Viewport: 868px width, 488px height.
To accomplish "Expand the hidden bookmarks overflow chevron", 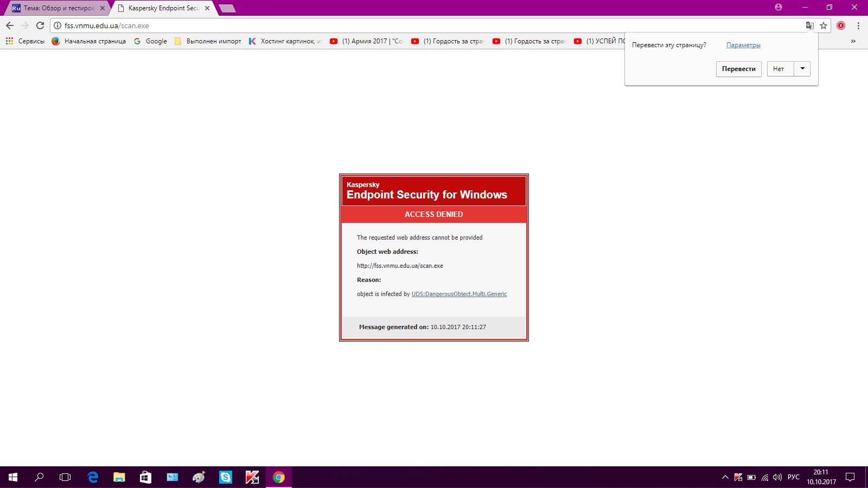I will [853, 41].
